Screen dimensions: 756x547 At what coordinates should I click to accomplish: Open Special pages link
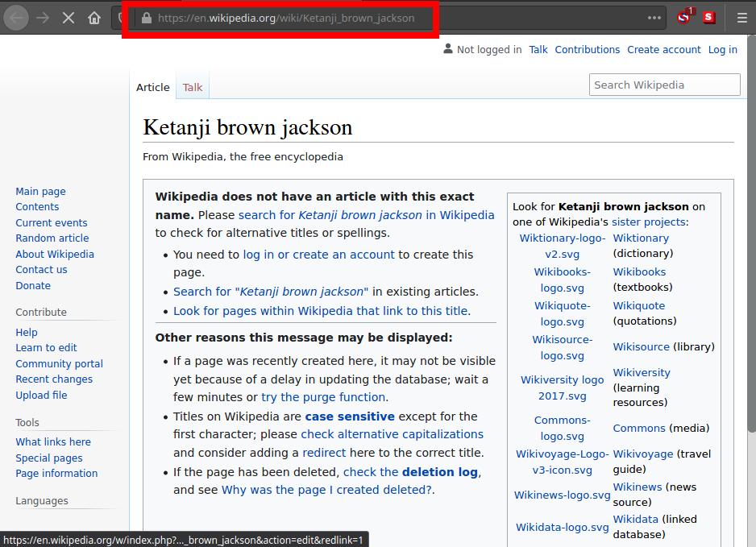coord(49,458)
